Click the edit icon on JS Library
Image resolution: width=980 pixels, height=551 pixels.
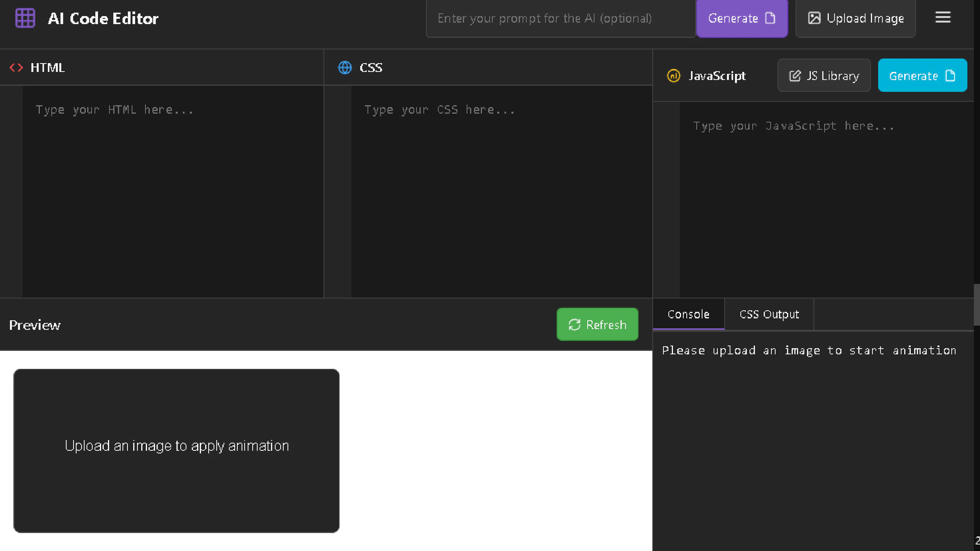tap(795, 76)
